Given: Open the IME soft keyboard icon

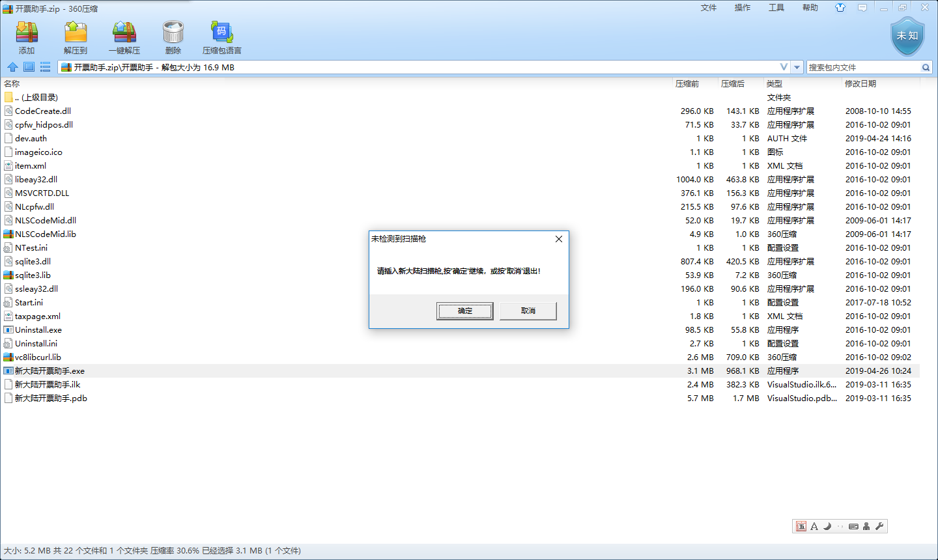Looking at the screenshot, I should coord(853,526).
